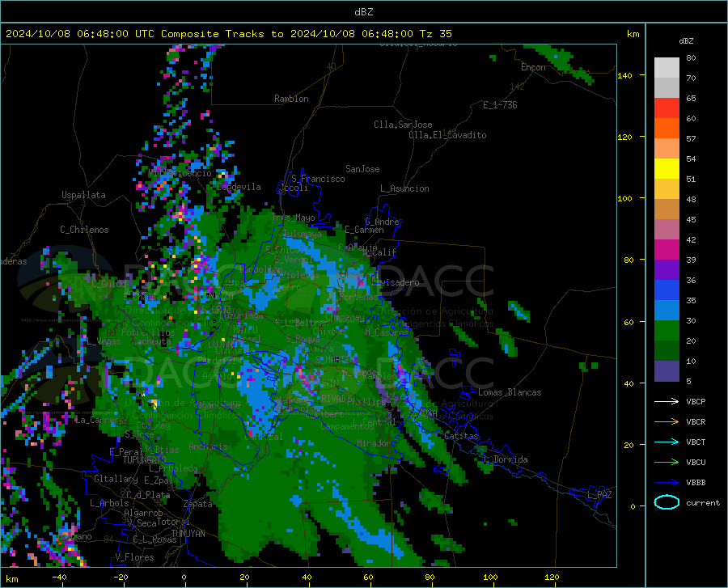Select the 35 dBZ light blue swatch
728x588 pixels.
tap(667, 311)
